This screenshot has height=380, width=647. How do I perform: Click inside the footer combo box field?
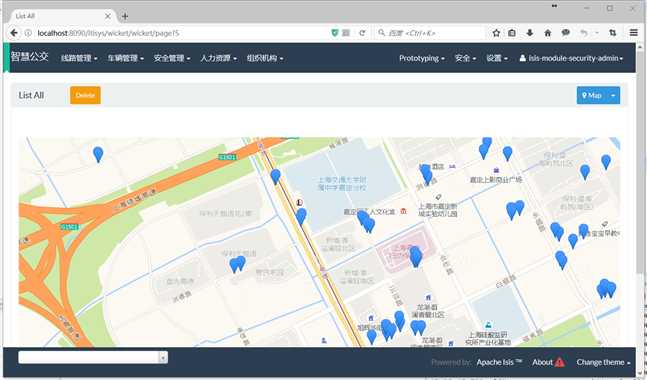coord(89,357)
